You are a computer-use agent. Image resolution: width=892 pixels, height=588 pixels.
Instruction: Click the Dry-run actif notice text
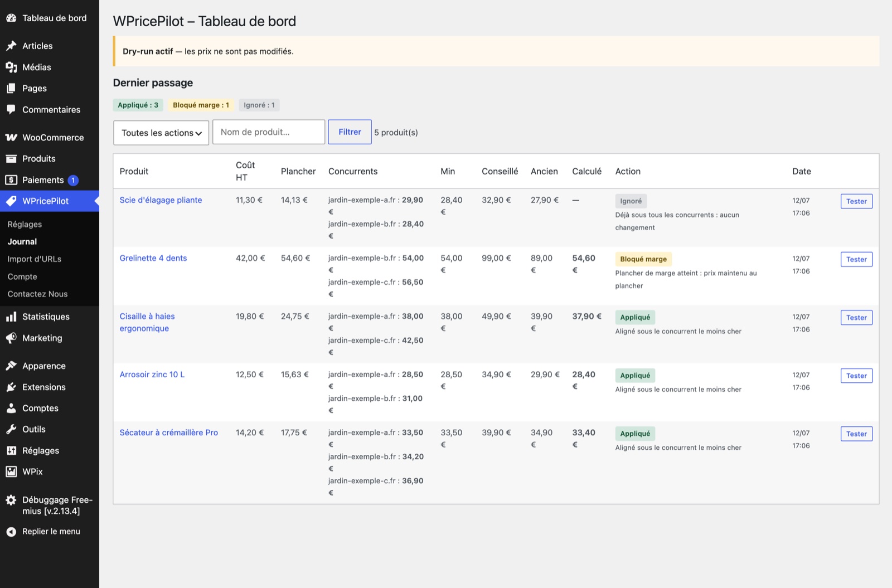click(x=208, y=51)
